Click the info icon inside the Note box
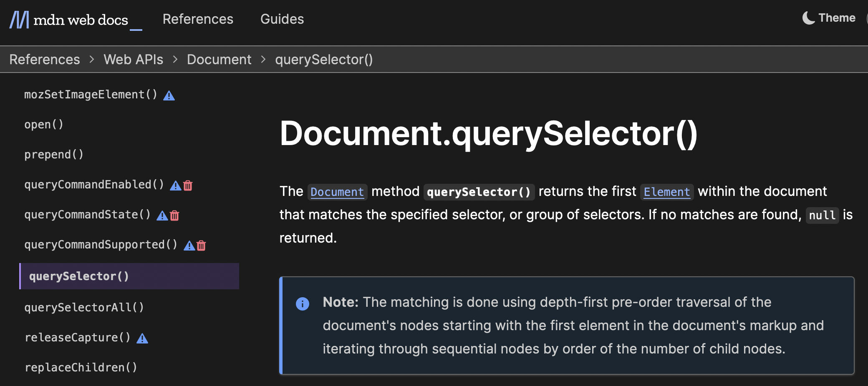The width and height of the screenshot is (868, 386). [303, 303]
